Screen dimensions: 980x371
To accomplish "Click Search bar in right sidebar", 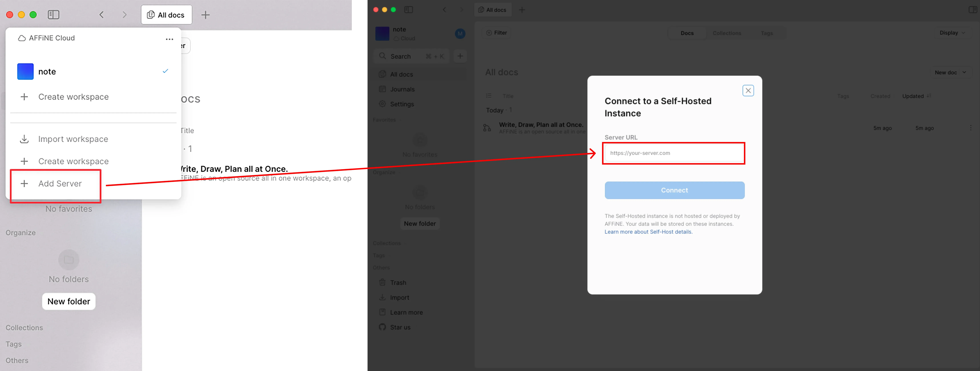I will [411, 56].
